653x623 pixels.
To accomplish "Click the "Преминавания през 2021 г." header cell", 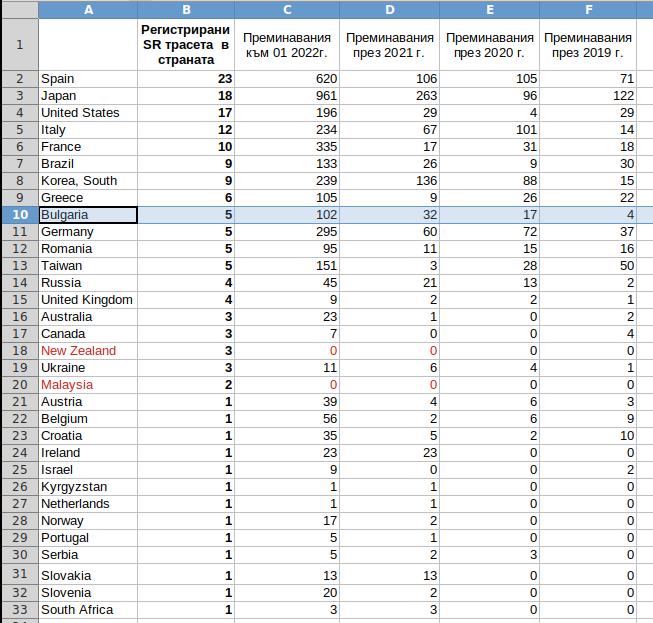I will point(389,45).
